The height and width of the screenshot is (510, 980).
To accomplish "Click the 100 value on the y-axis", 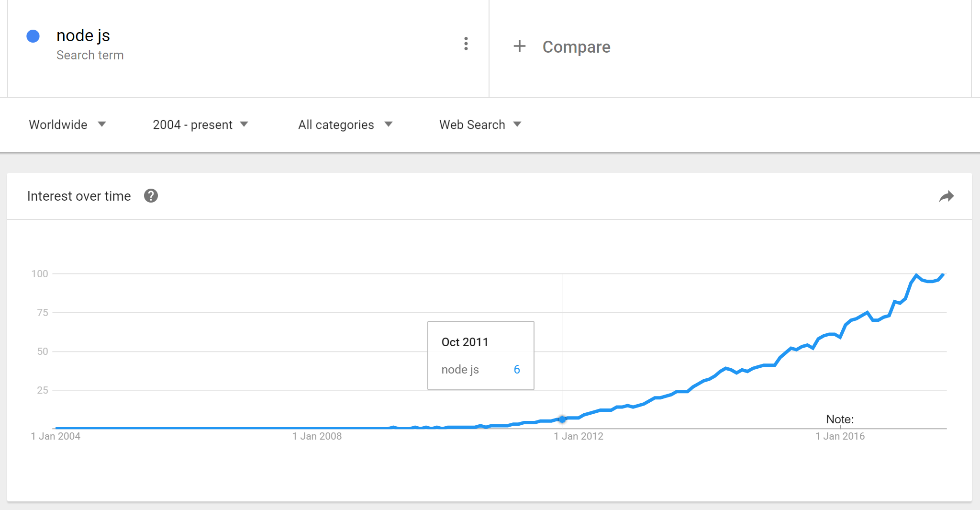I will 40,274.
